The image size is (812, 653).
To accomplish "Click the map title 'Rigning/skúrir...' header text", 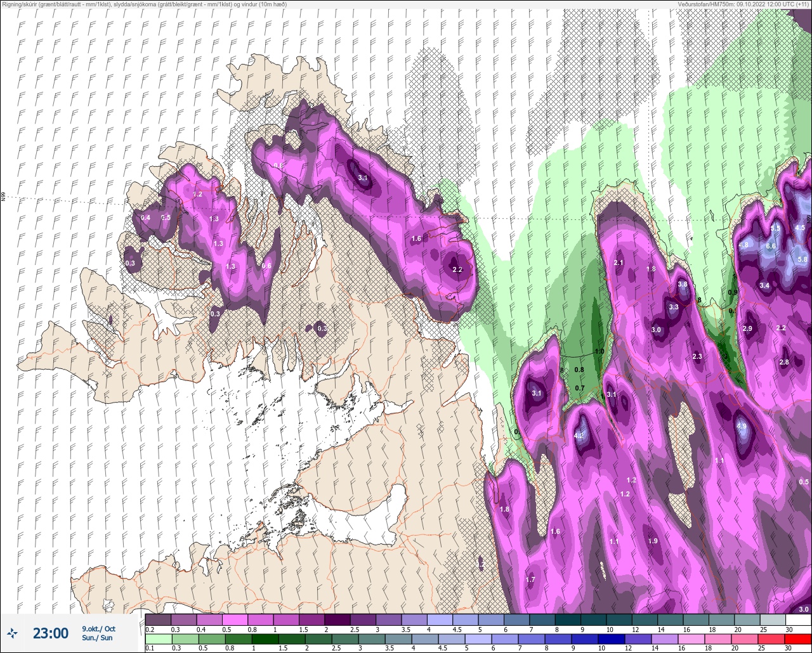I will (x=144, y=4).
